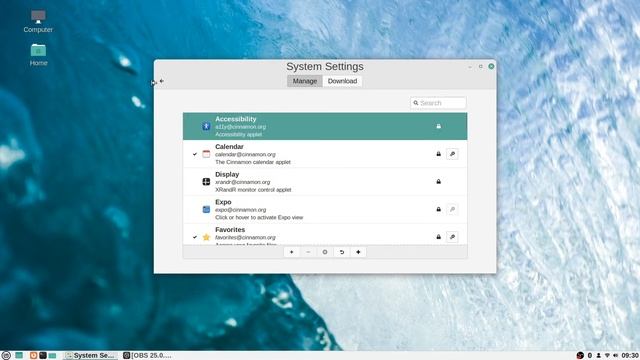640x360 pixels.
Task: Click the Favorites star icon
Action: click(x=206, y=237)
